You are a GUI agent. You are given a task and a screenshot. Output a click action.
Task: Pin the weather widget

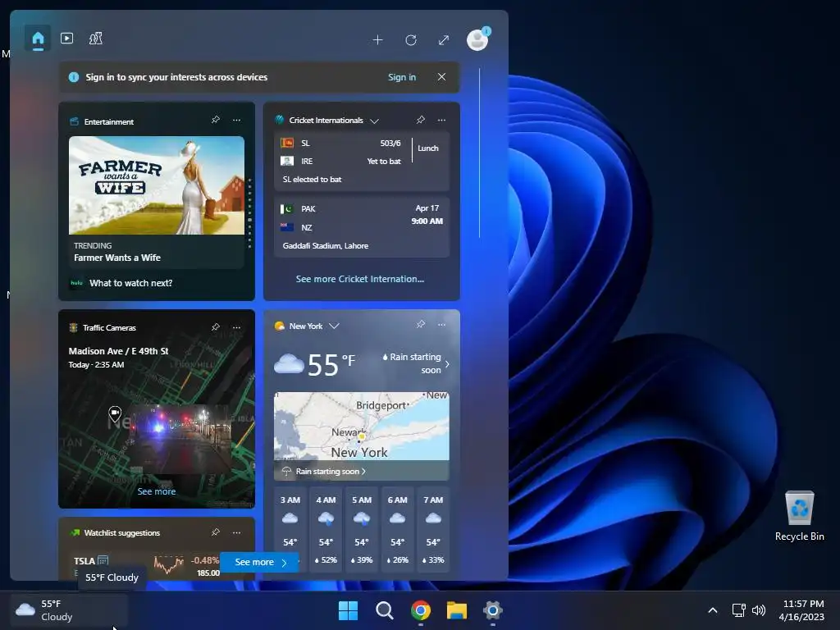pos(421,325)
